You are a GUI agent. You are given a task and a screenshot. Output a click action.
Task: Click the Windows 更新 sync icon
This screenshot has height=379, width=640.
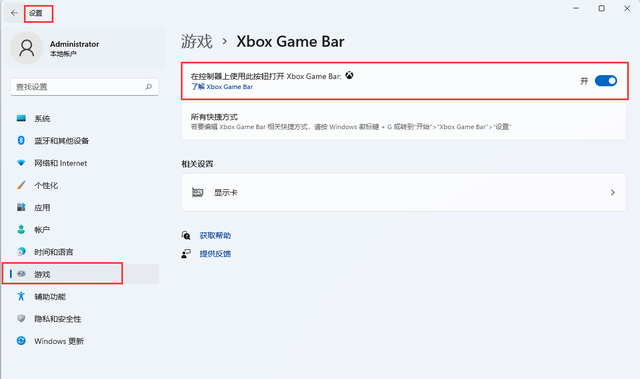click(21, 341)
